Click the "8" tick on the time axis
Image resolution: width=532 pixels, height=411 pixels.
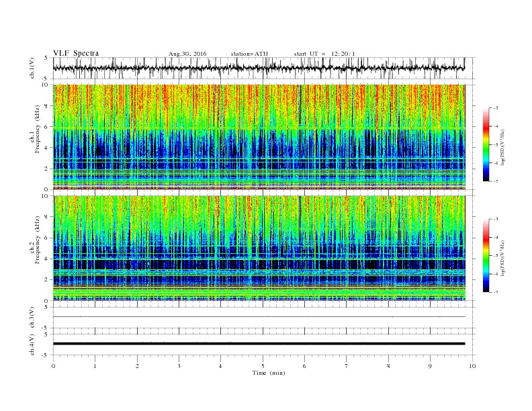[388, 366]
